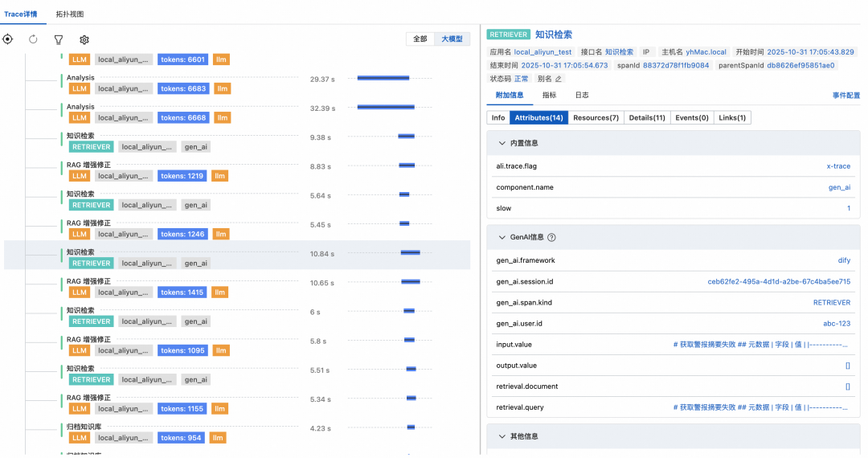Open the 日志 tab
This screenshot has width=868, height=458.
(582, 95)
